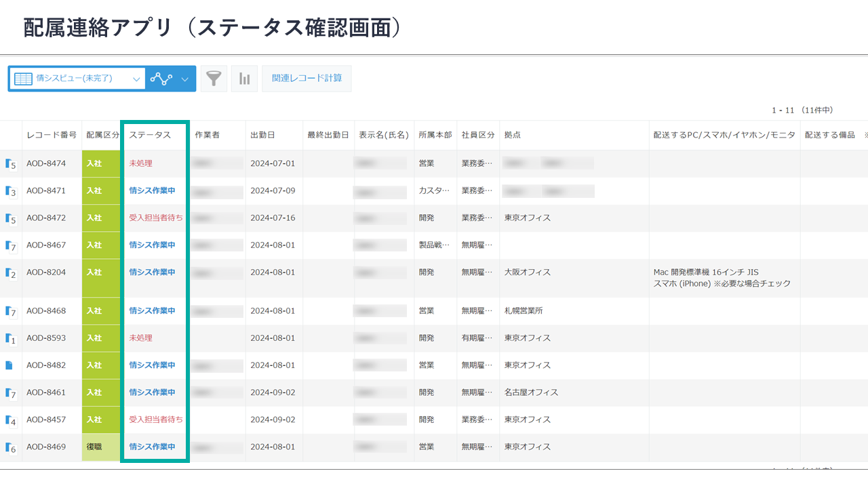Click record number AOD-8469
The image size is (868, 488).
pyautogui.click(x=46, y=447)
